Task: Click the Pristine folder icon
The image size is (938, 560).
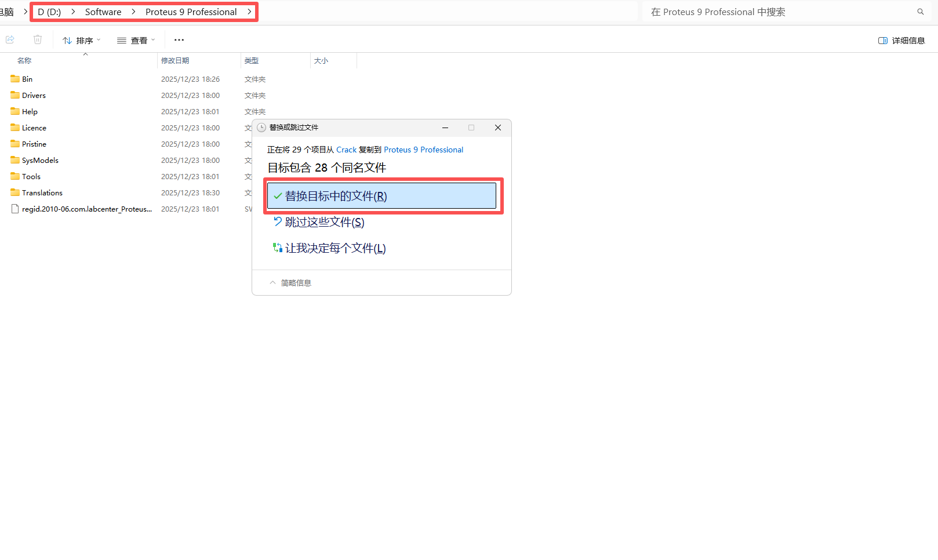Action: pos(15,144)
